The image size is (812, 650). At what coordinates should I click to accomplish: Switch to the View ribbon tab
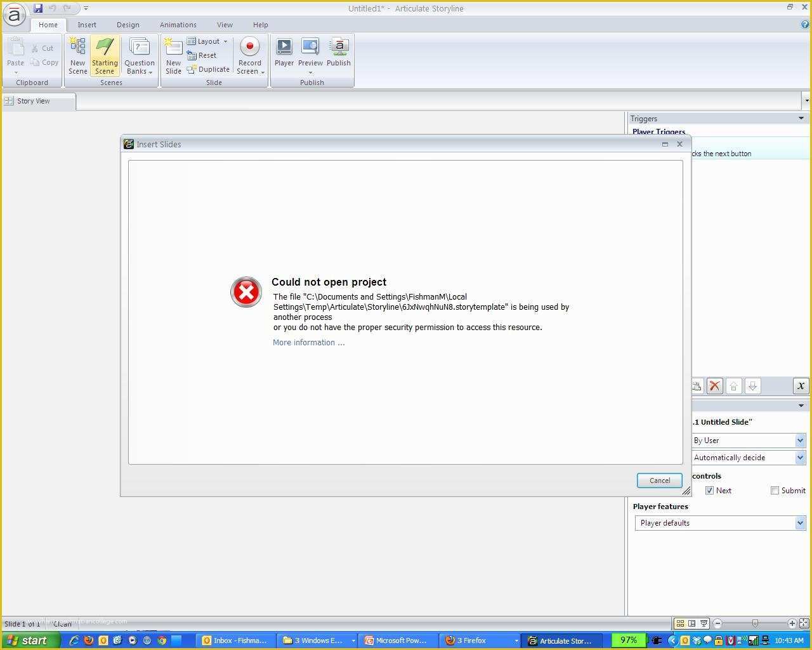tap(225, 25)
